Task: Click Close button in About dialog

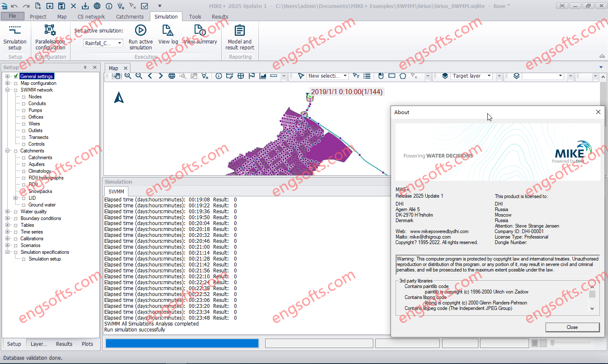Action: click(572, 327)
